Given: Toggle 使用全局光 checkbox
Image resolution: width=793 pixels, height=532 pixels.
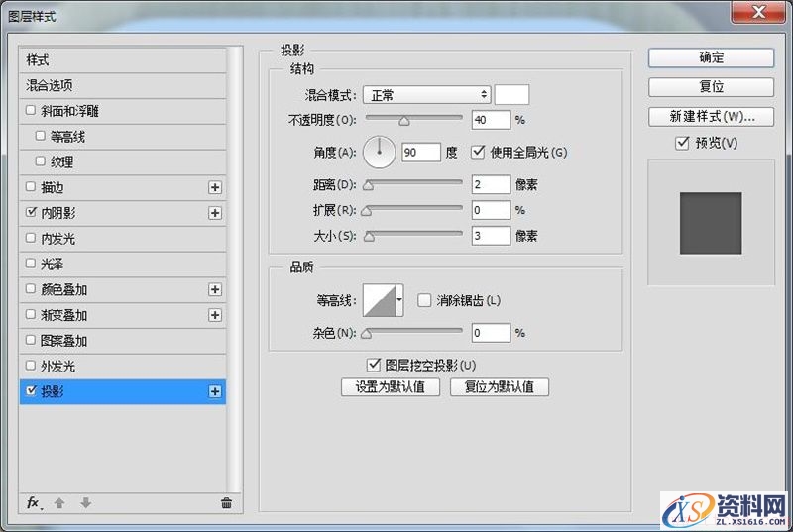Looking at the screenshot, I should click(x=478, y=152).
